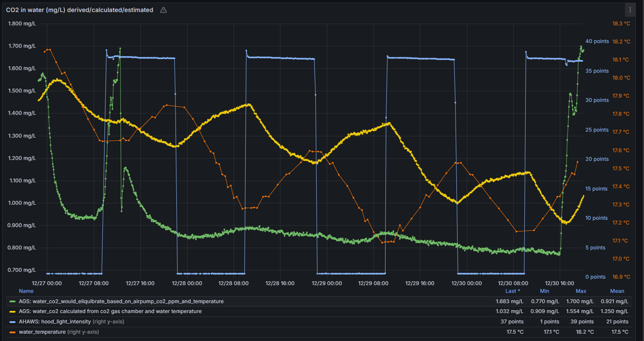
Task: Click the 21 points mean value
Action: coord(616,322)
